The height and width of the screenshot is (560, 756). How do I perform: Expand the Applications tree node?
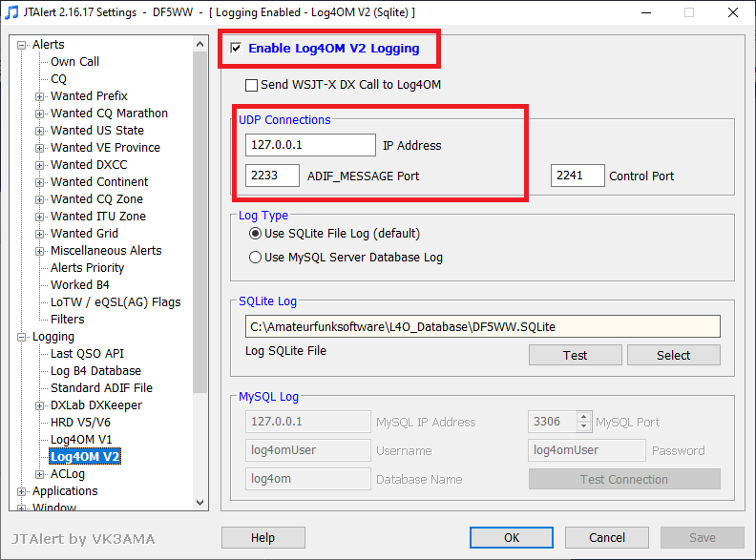[x=21, y=491]
